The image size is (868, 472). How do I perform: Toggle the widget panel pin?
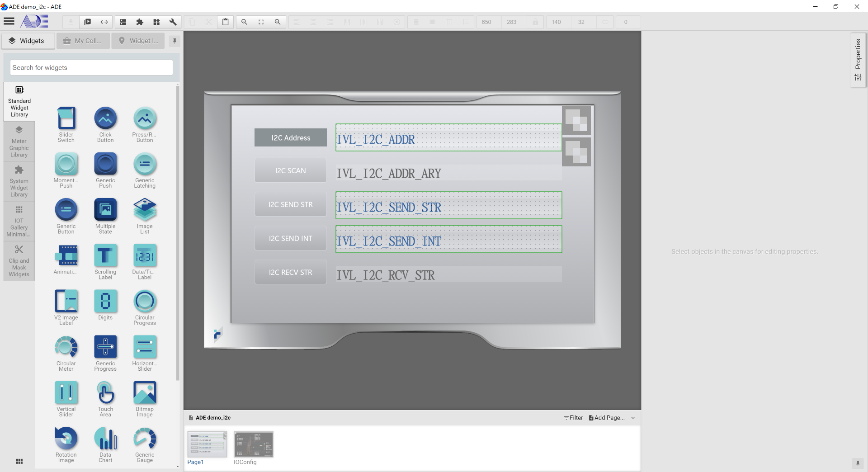point(175,41)
